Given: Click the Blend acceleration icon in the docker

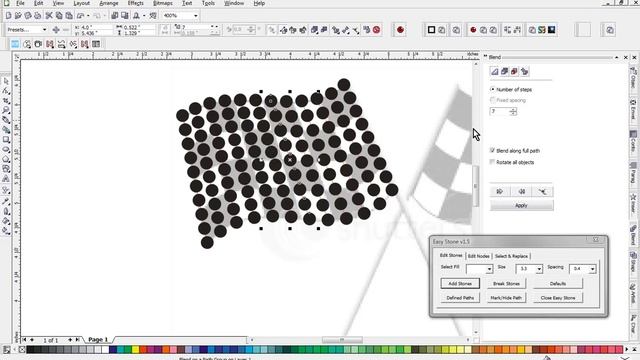Looking at the screenshot, I should (504, 71).
